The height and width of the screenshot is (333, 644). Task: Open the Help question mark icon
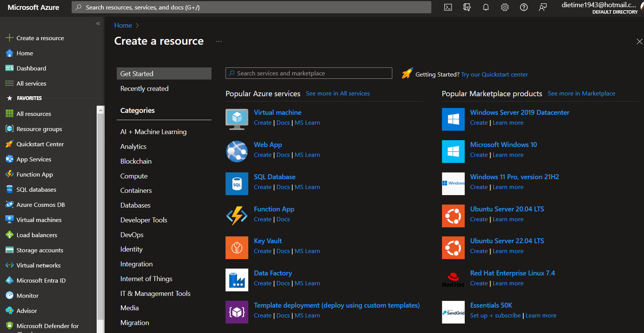pos(524,7)
